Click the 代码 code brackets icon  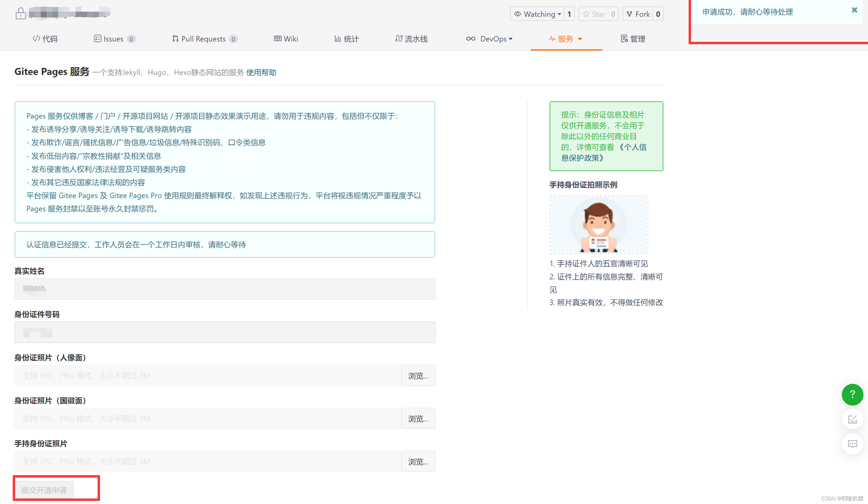(36, 38)
